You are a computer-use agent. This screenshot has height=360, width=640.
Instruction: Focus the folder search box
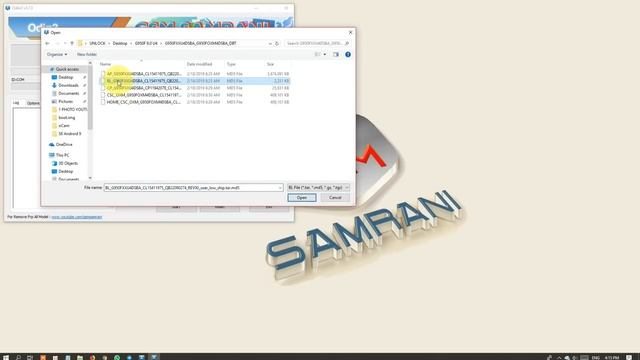(x=317, y=43)
